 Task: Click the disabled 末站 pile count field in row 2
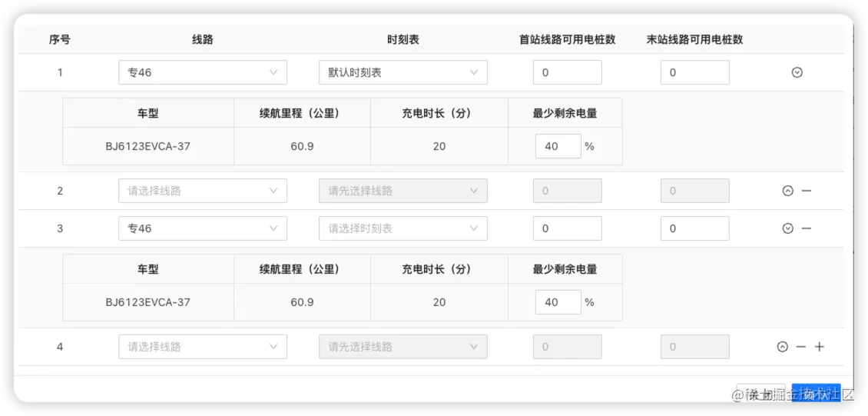[x=694, y=191]
